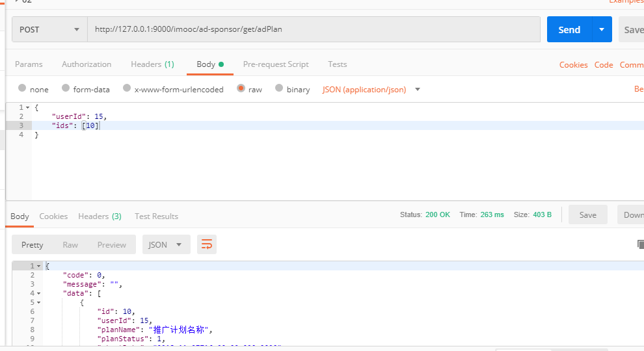Open the Cookies link
Screen dimensions: 644x351
click(x=573, y=65)
